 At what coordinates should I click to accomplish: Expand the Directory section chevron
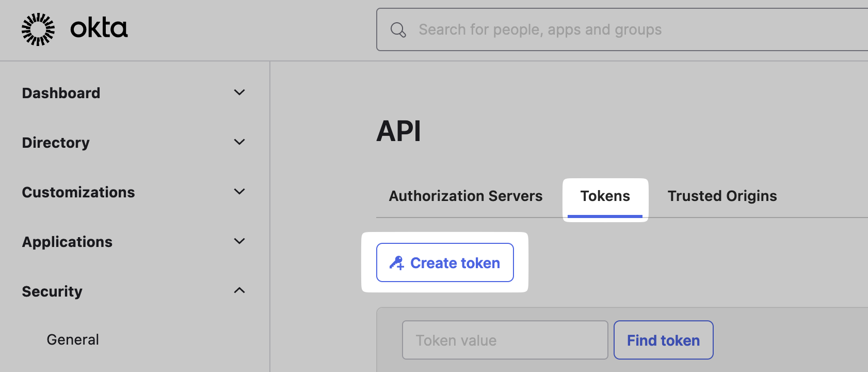point(239,142)
